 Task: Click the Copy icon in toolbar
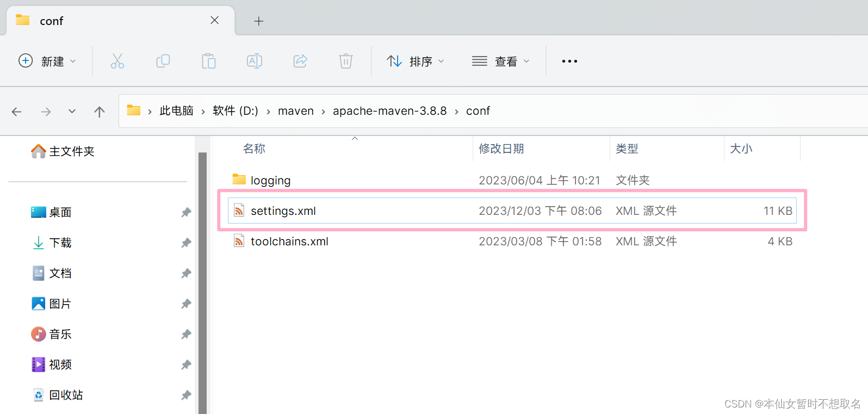click(163, 61)
